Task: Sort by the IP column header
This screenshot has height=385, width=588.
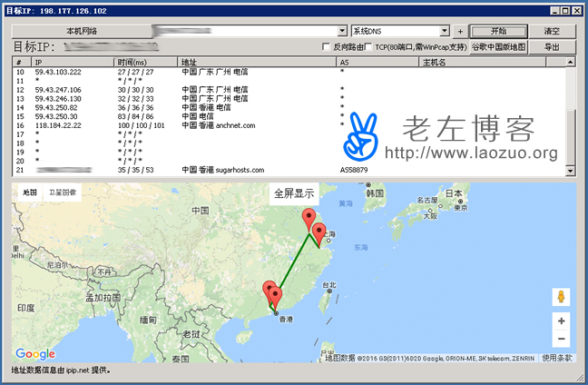Action: [73, 63]
